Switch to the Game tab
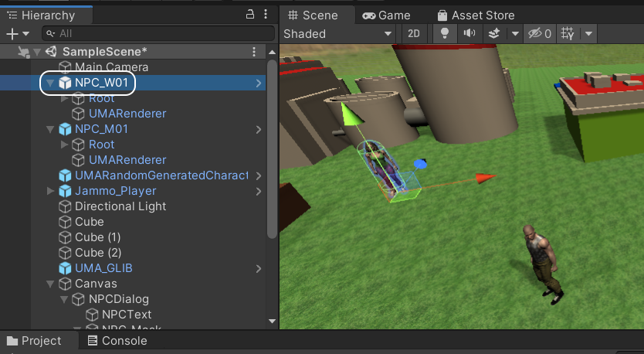This screenshot has width=644, height=354. (x=386, y=15)
